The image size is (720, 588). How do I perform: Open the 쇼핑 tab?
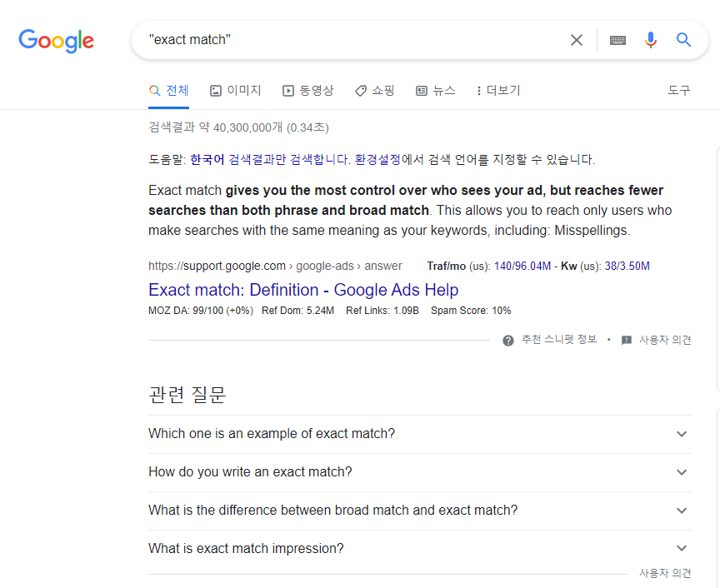point(375,91)
